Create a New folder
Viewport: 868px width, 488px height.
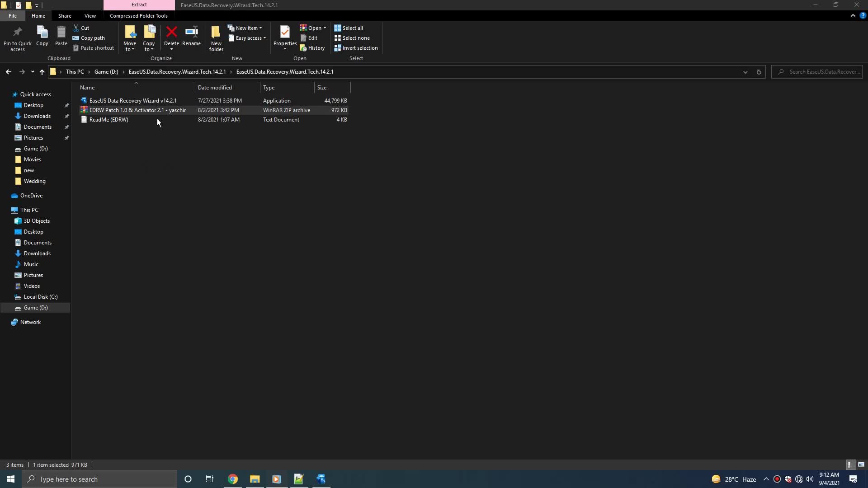[x=216, y=36]
